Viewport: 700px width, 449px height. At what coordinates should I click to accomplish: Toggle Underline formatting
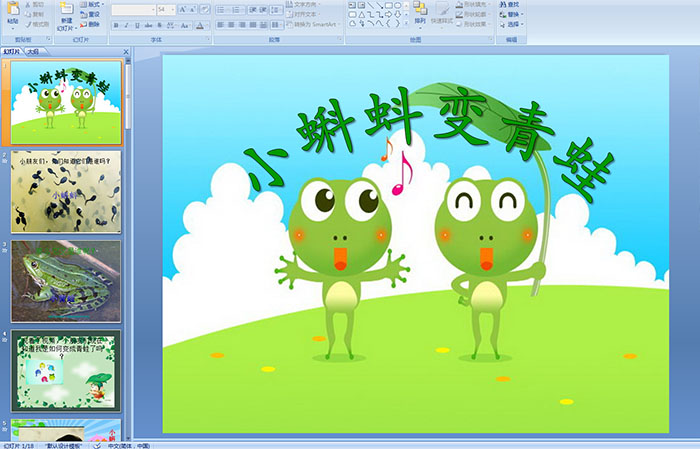(138, 25)
